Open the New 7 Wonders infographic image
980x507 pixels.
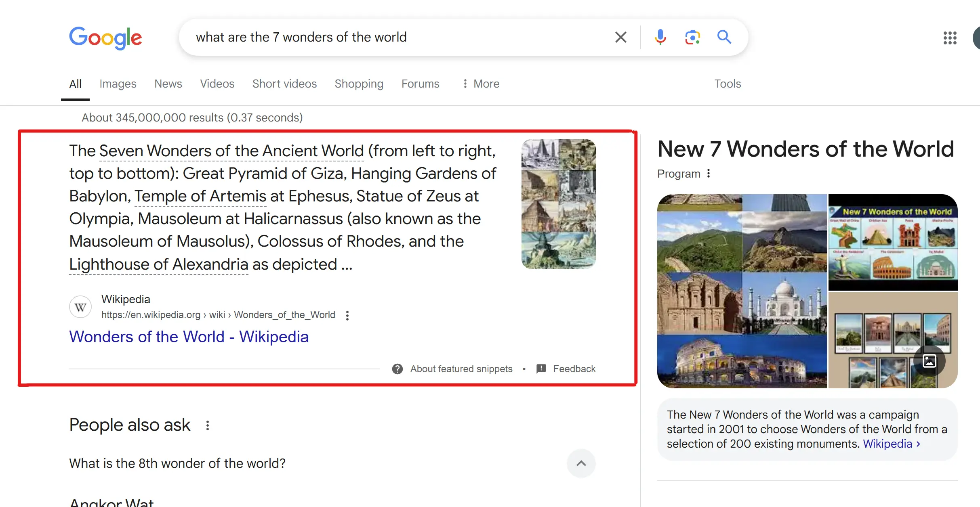(x=893, y=242)
